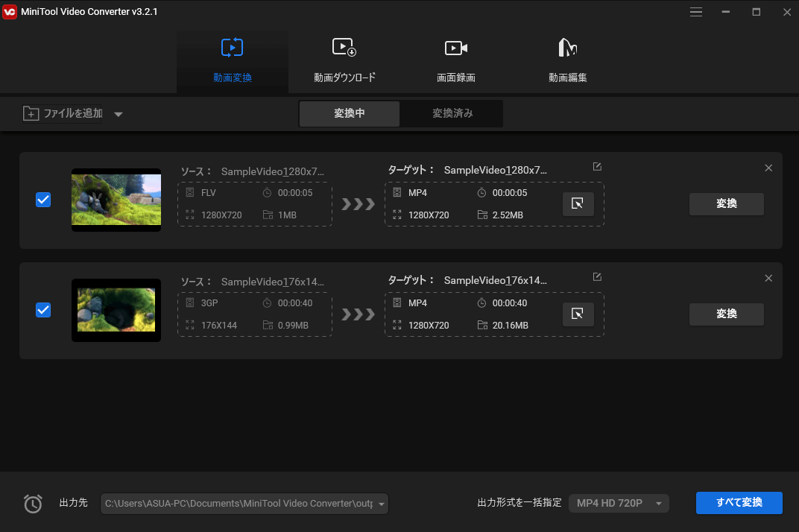Open the 動画編集 (video edit) module icon
The image size is (799, 532).
click(x=567, y=47)
